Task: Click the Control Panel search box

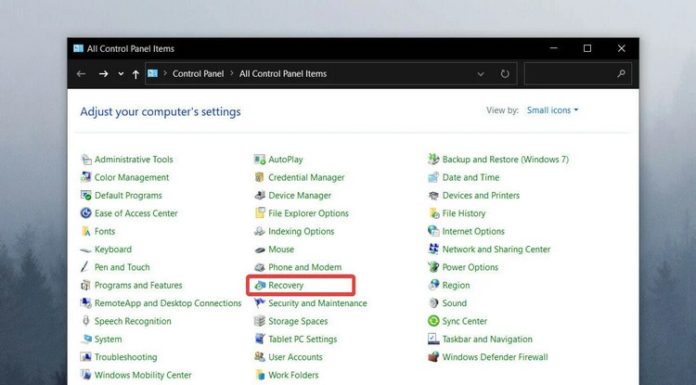Action: point(577,74)
